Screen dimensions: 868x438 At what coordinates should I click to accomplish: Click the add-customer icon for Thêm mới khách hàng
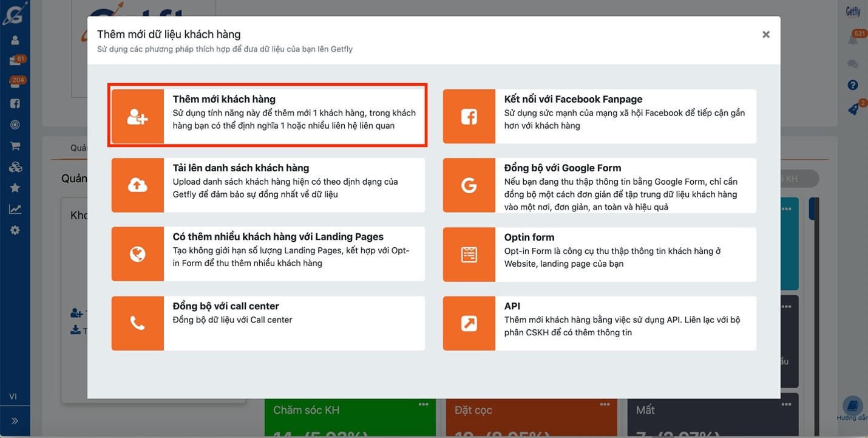[138, 117]
